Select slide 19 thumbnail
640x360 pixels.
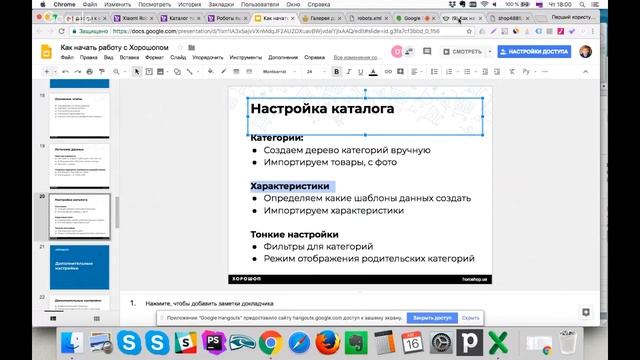pos(80,166)
